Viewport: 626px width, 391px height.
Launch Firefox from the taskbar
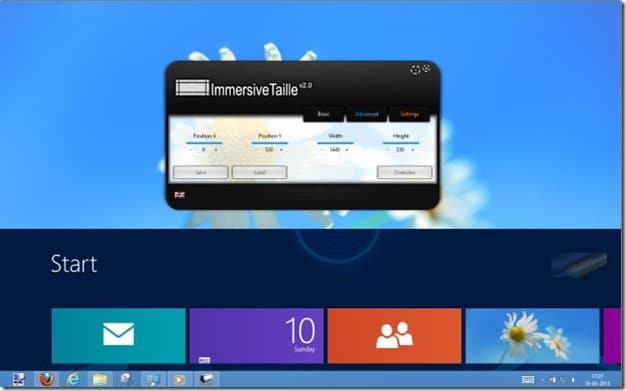tap(47, 379)
